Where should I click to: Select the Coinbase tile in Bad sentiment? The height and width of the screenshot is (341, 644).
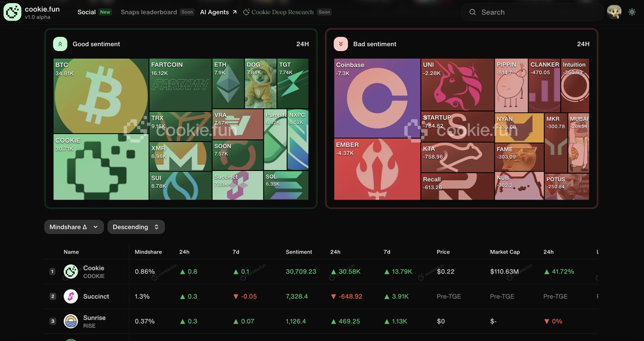(x=377, y=98)
